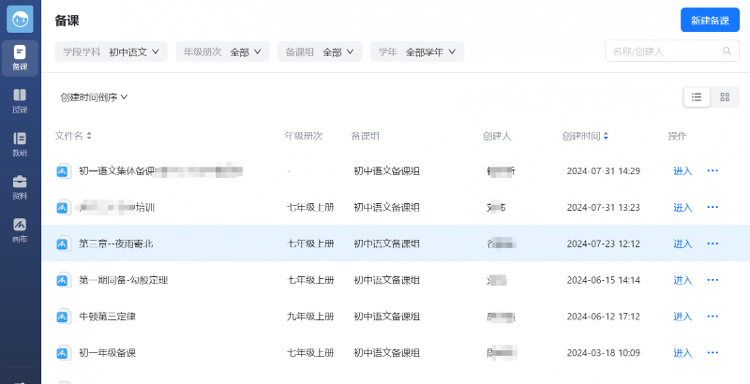Click the 2024-07-23 12:12 date cell
This screenshot has height=384, width=750.
click(603, 243)
